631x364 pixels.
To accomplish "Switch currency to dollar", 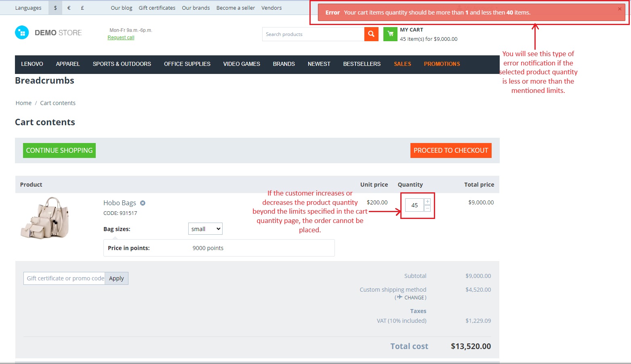I will click(x=55, y=8).
